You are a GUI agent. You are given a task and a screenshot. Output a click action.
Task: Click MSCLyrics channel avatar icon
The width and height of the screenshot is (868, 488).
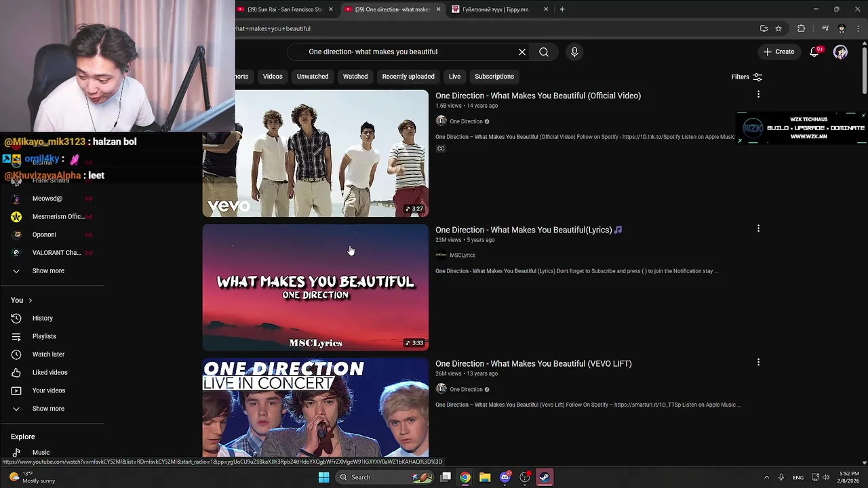point(441,255)
